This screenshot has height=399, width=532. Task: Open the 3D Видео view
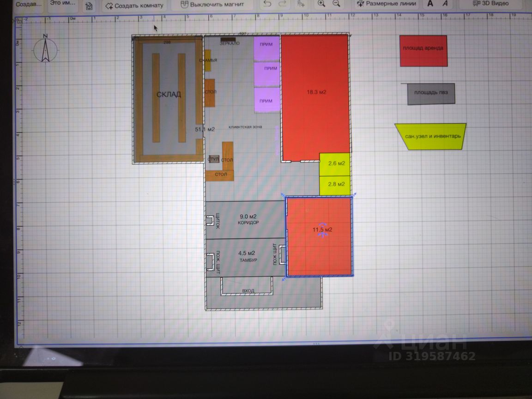(x=490, y=3)
